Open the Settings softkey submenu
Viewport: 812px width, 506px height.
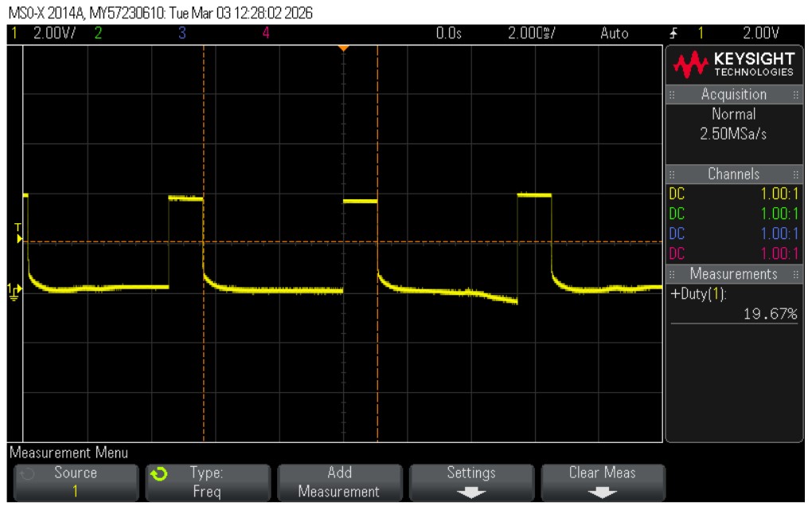coord(471,482)
